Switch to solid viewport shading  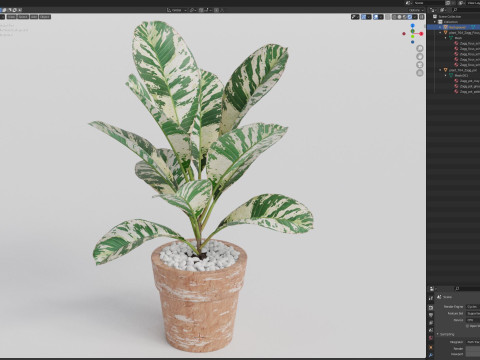pos(400,17)
